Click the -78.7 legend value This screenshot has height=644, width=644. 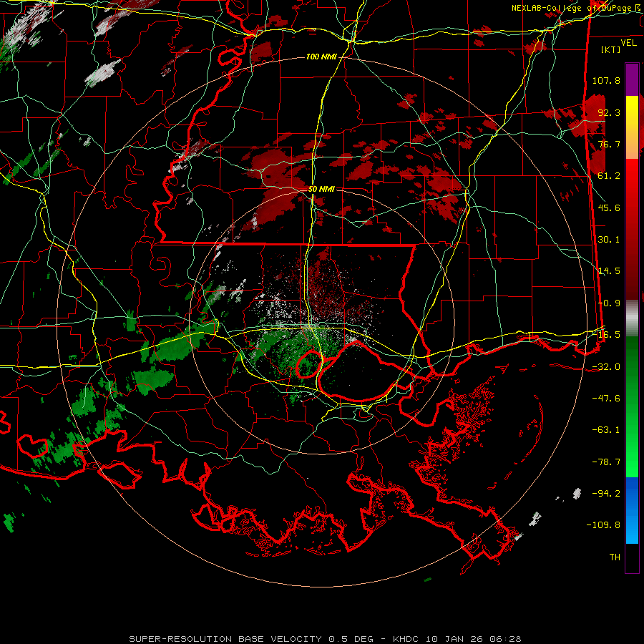(x=606, y=462)
